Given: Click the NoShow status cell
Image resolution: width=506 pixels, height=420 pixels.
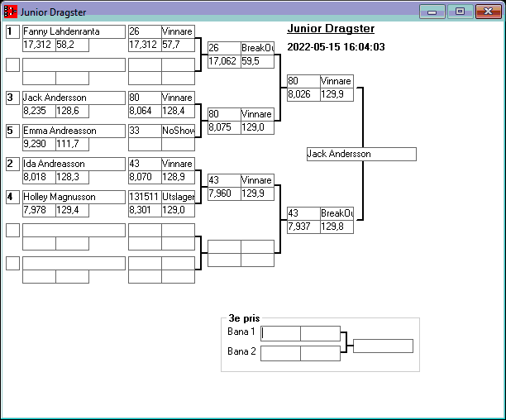Looking at the screenshot, I should [x=178, y=131].
